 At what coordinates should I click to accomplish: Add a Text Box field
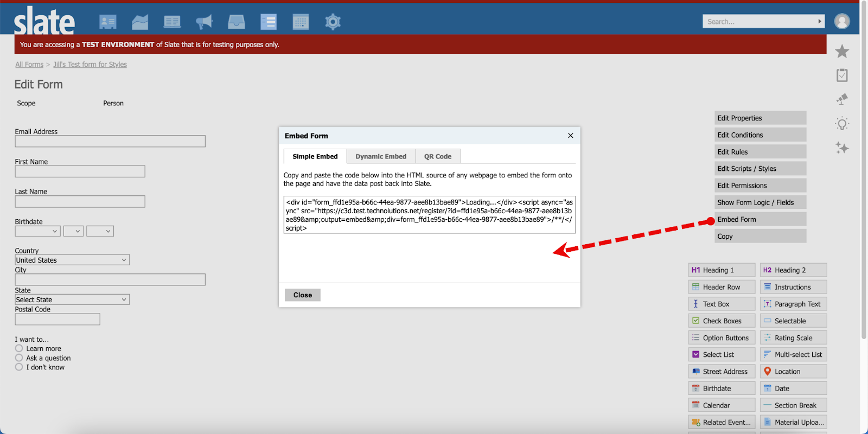tap(722, 304)
